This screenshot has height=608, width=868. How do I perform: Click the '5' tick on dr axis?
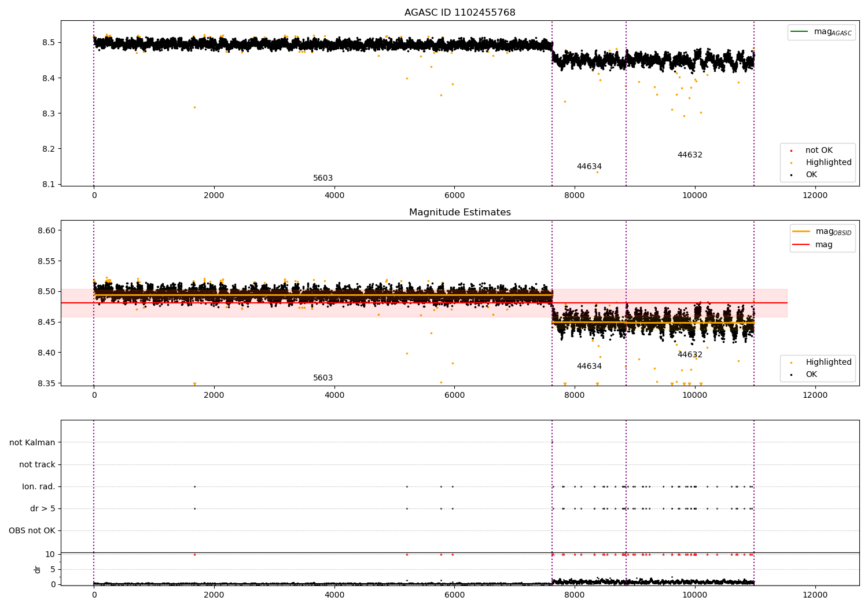(53, 570)
